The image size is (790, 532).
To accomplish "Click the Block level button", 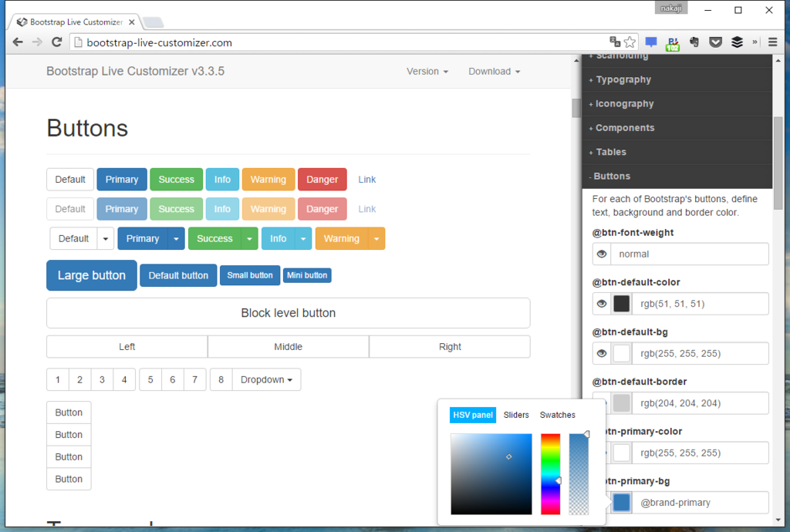I will click(x=289, y=313).
